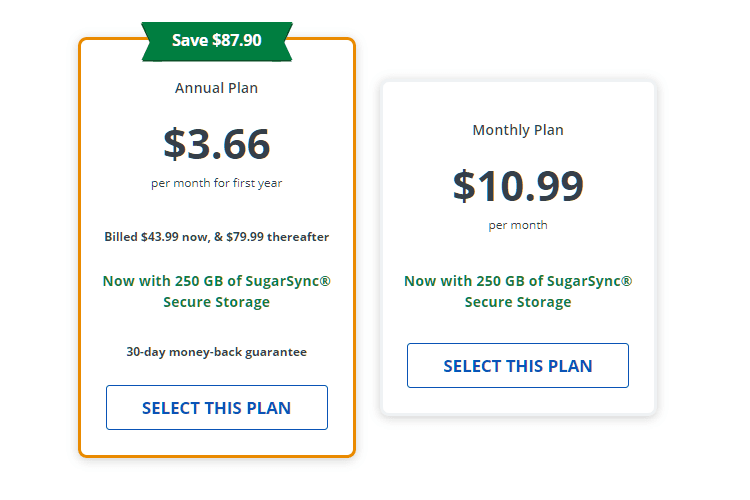
Task: Click SELECT THIS PLAN under Annual Plan
Action: (217, 408)
